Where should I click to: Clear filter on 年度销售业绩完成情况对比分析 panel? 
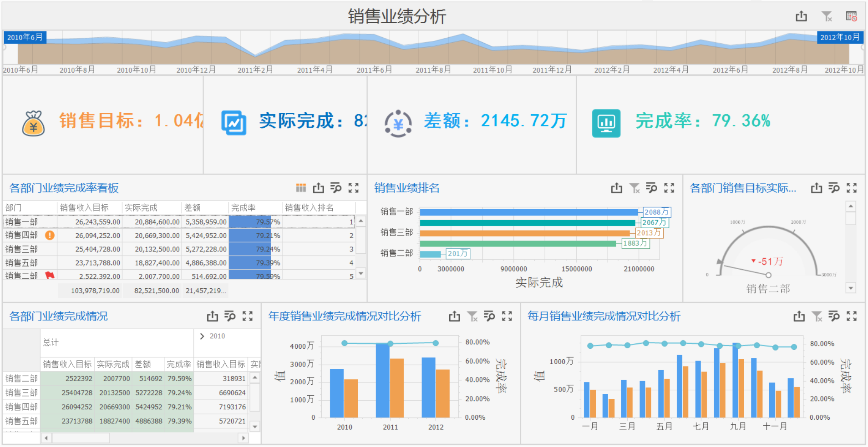click(x=472, y=316)
